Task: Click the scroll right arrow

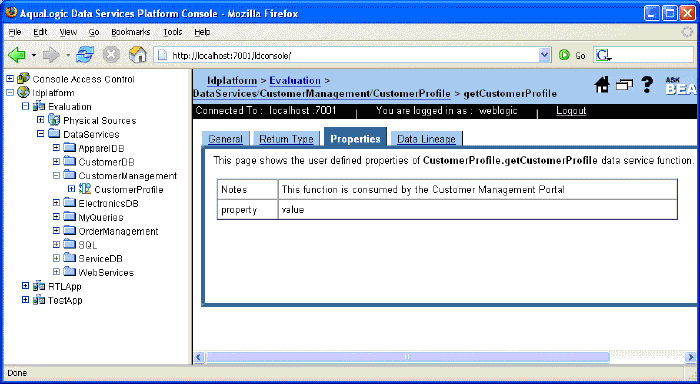Action: 691,357
